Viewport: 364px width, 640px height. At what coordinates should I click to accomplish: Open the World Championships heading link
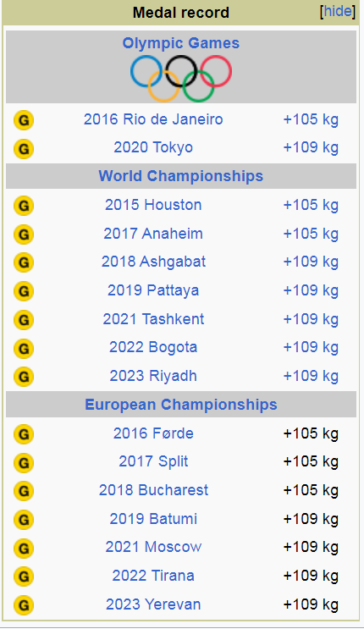pyautogui.click(x=181, y=176)
